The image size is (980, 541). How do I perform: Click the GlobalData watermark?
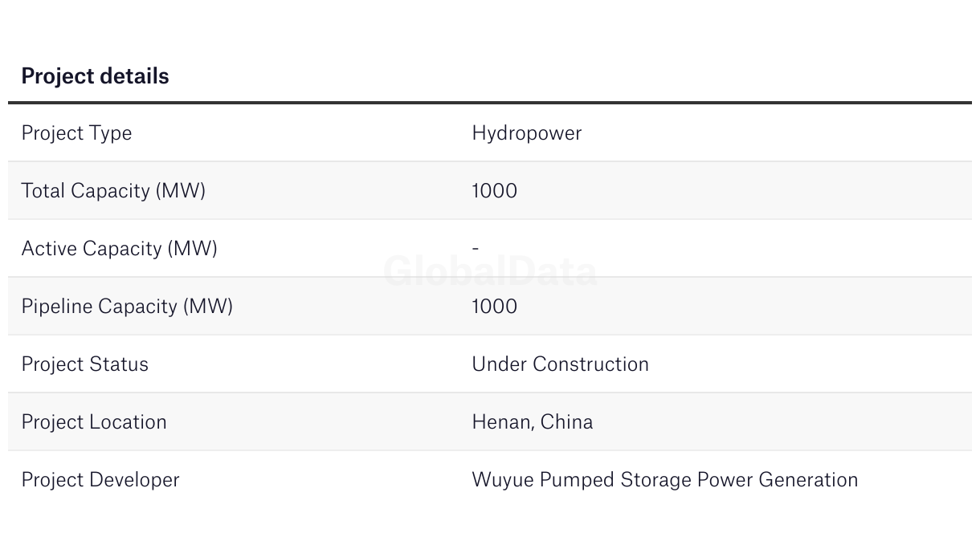pos(490,271)
